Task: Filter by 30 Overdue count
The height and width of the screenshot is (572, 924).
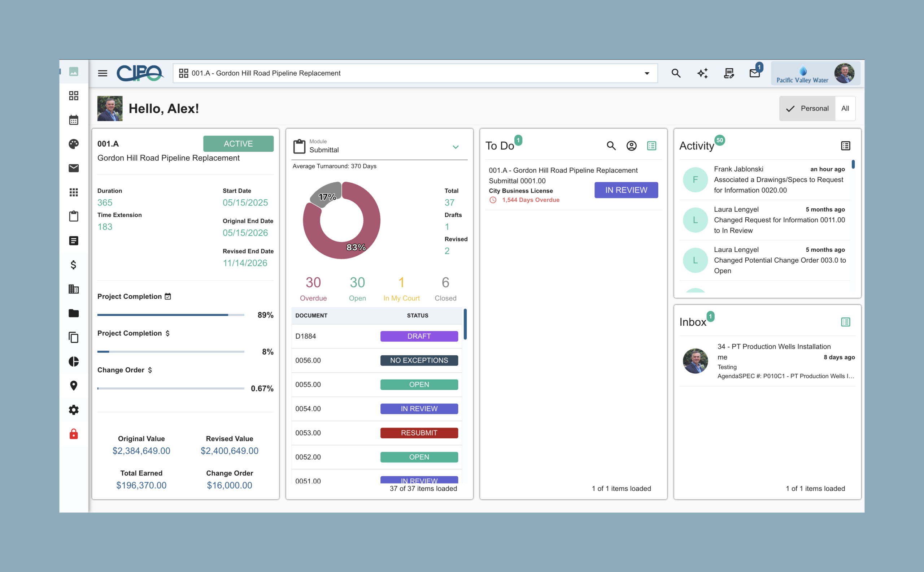Action: [x=313, y=288]
